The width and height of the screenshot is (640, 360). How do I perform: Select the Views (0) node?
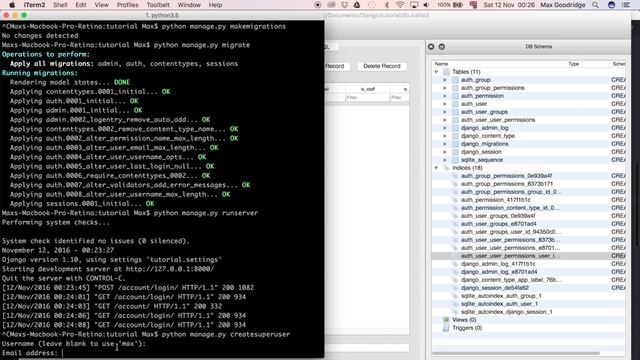pyautogui.click(x=464, y=320)
